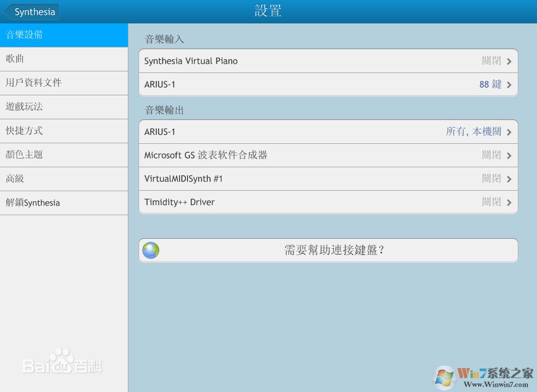
Task: Expand chevron on Timidity++ Driver row
Action: (x=509, y=203)
